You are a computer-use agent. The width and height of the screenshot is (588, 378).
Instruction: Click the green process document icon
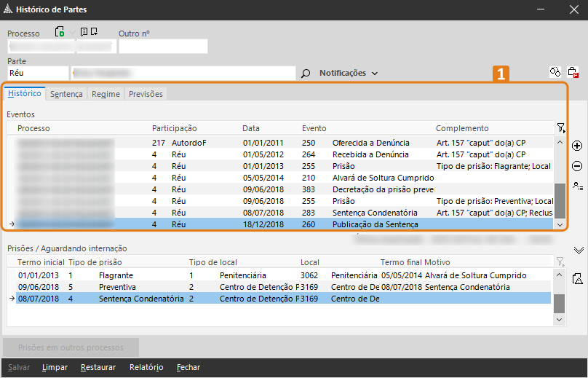click(x=60, y=32)
